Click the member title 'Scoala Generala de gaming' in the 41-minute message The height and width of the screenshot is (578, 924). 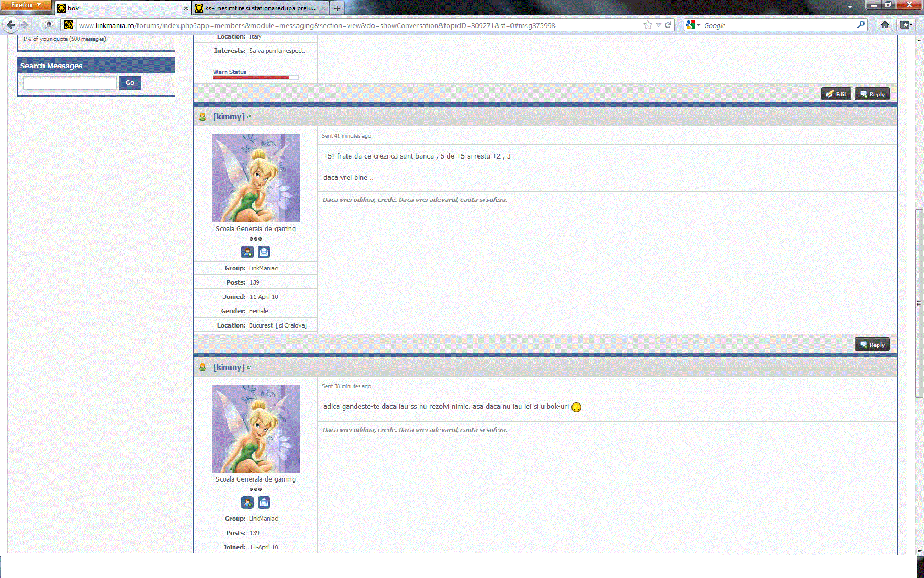256,229
